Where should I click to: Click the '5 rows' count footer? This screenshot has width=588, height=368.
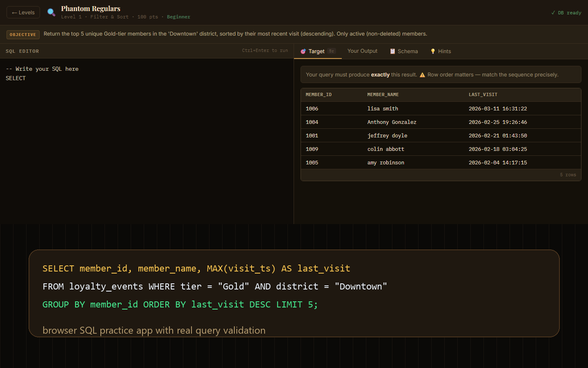(568, 175)
